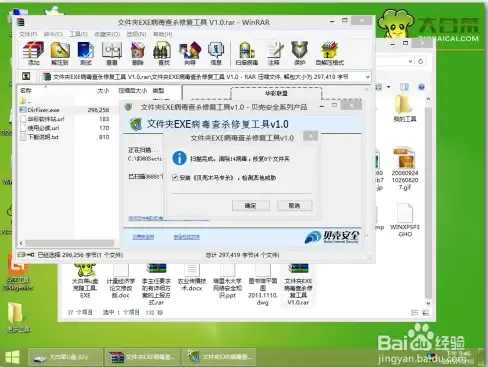488x367 pixels.
Task: Sort the WinRAR file list by the 大小 column header
Action: (x=103, y=90)
